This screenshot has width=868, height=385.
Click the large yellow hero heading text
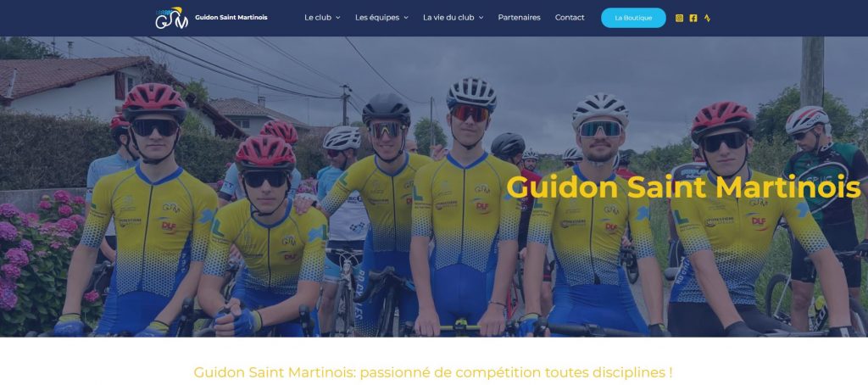(684, 187)
